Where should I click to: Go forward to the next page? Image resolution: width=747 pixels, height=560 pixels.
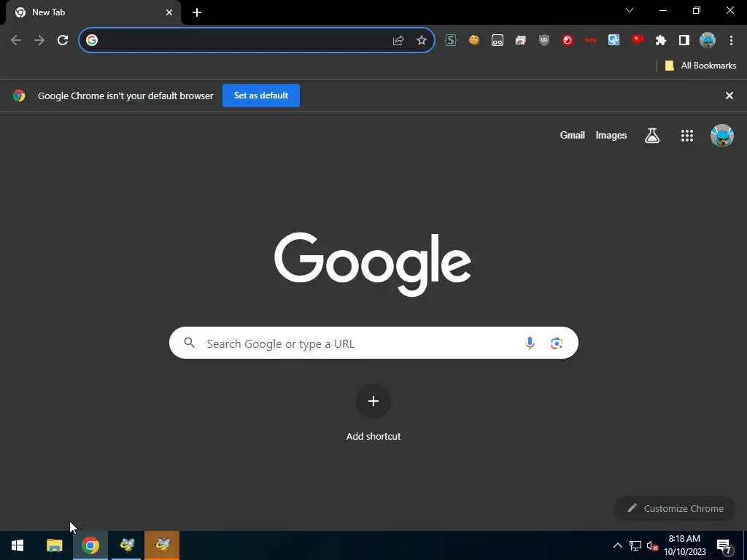(x=39, y=41)
